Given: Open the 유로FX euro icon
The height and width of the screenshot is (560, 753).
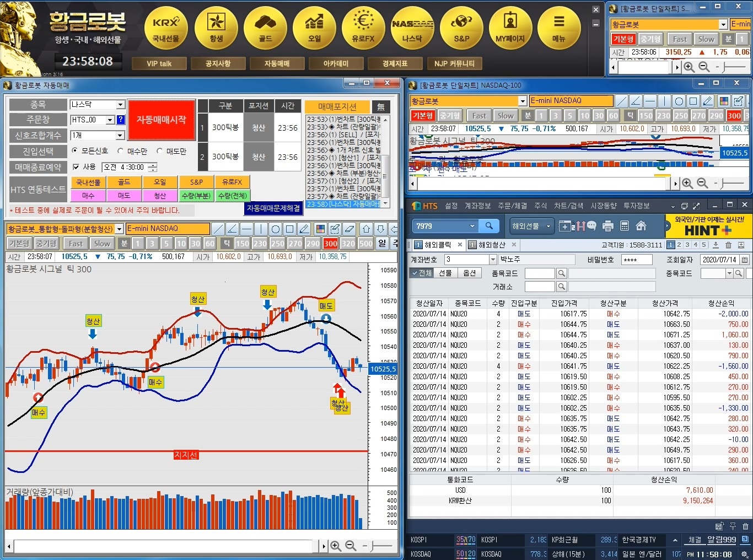Looking at the screenshot, I should pos(363,28).
